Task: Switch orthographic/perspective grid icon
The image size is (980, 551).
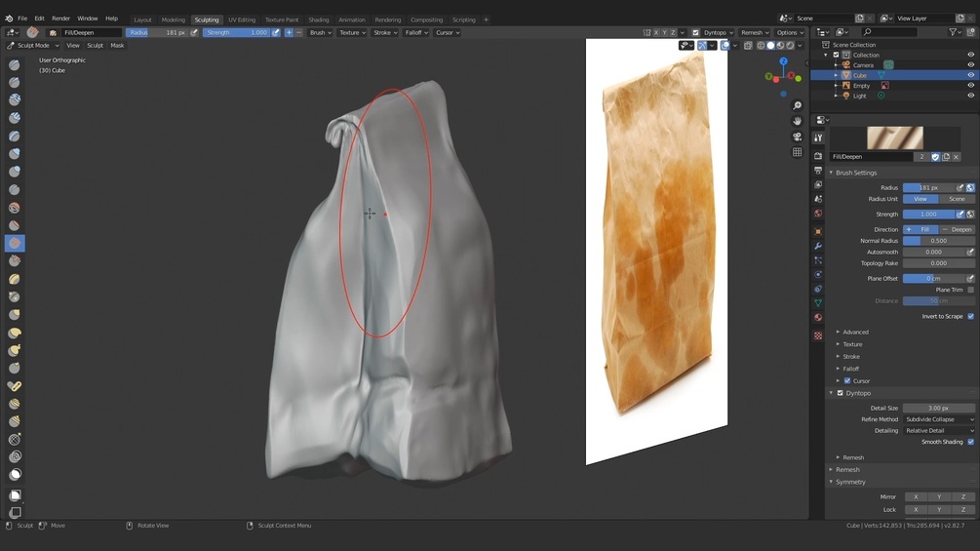Action: (x=797, y=152)
